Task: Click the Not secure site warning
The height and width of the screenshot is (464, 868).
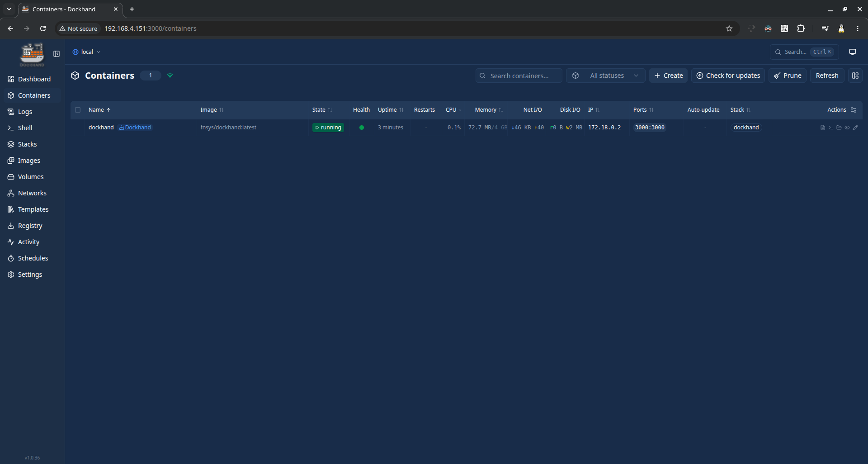Action: pos(78,28)
